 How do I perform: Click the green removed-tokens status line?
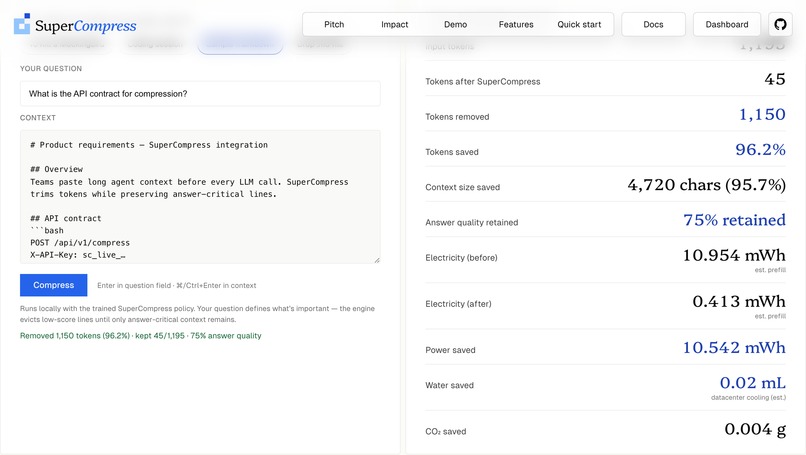(140, 336)
